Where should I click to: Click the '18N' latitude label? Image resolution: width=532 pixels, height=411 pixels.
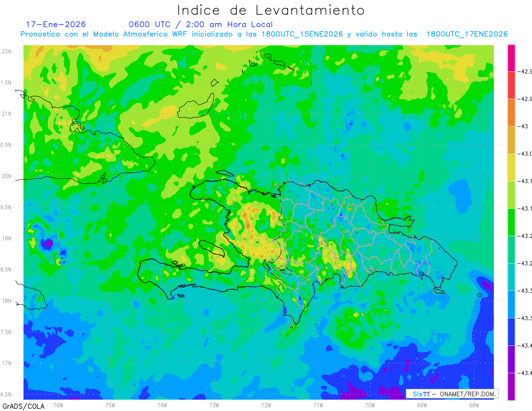pyautogui.click(x=7, y=301)
